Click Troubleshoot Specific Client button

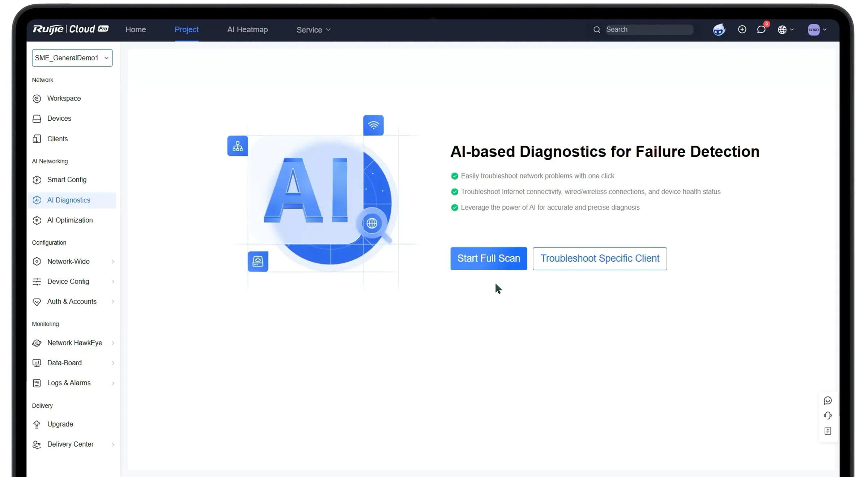[600, 258]
